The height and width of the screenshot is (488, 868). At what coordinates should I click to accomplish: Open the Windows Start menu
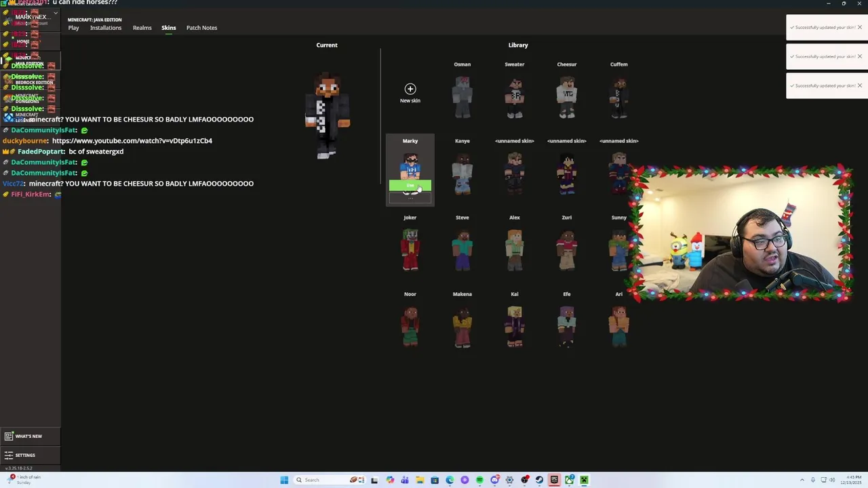pyautogui.click(x=284, y=480)
